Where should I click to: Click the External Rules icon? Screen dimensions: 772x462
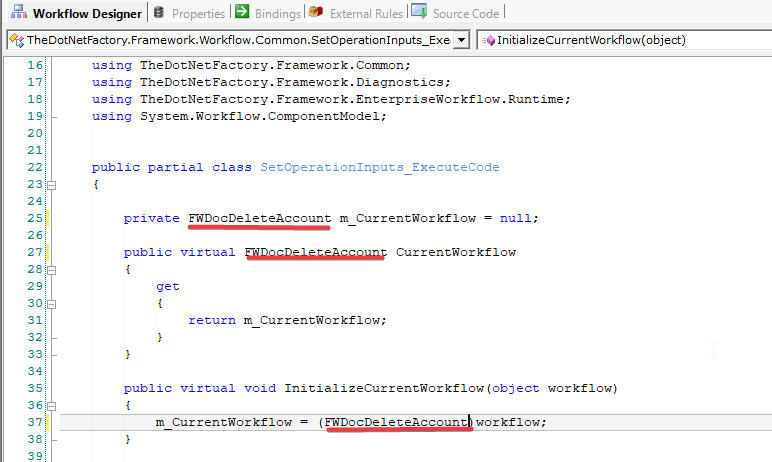point(316,12)
